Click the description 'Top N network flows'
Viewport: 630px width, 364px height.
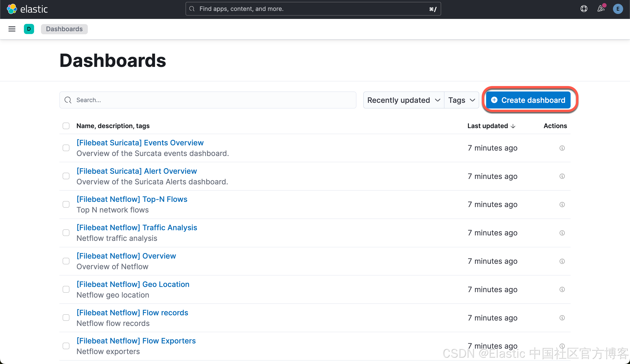[x=112, y=210]
